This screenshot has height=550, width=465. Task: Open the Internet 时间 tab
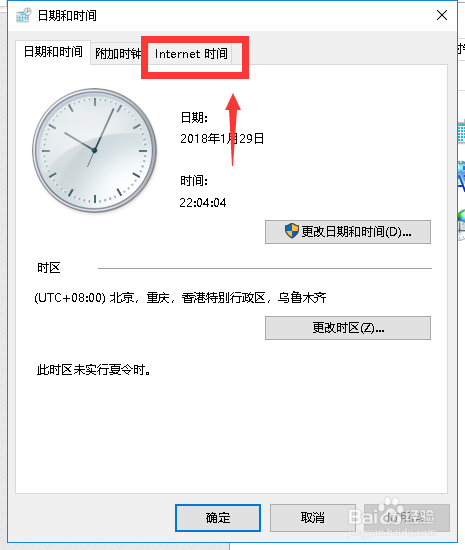191,54
